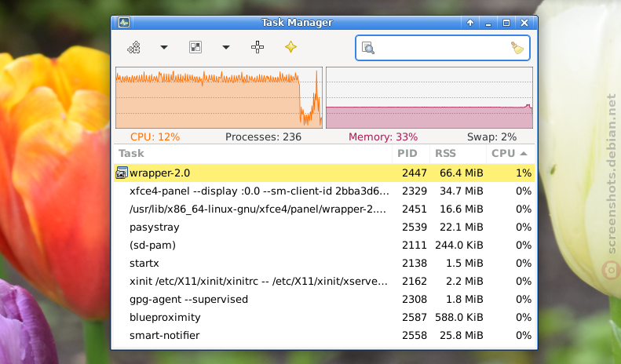This screenshot has height=364, width=621.
Task: Select the gpg-agent --supervised process
Action: pyautogui.click(x=324, y=299)
